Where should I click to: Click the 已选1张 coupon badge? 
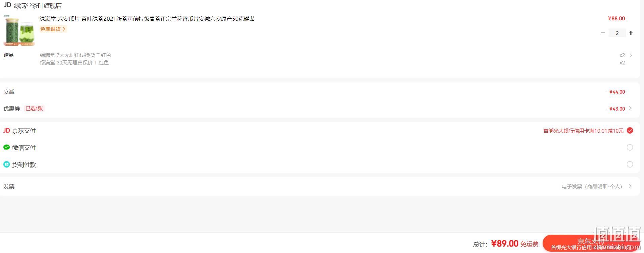(34, 109)
